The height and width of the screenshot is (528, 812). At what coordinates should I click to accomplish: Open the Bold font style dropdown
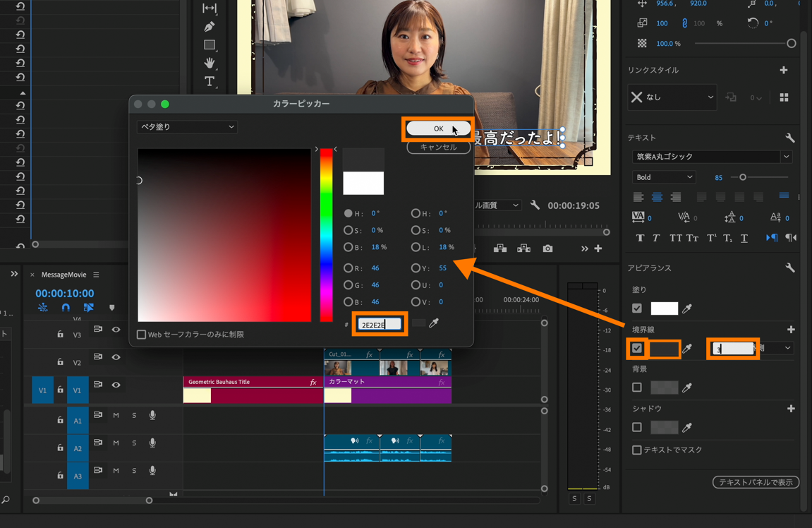pyautogui.click(x=664, y=177)
